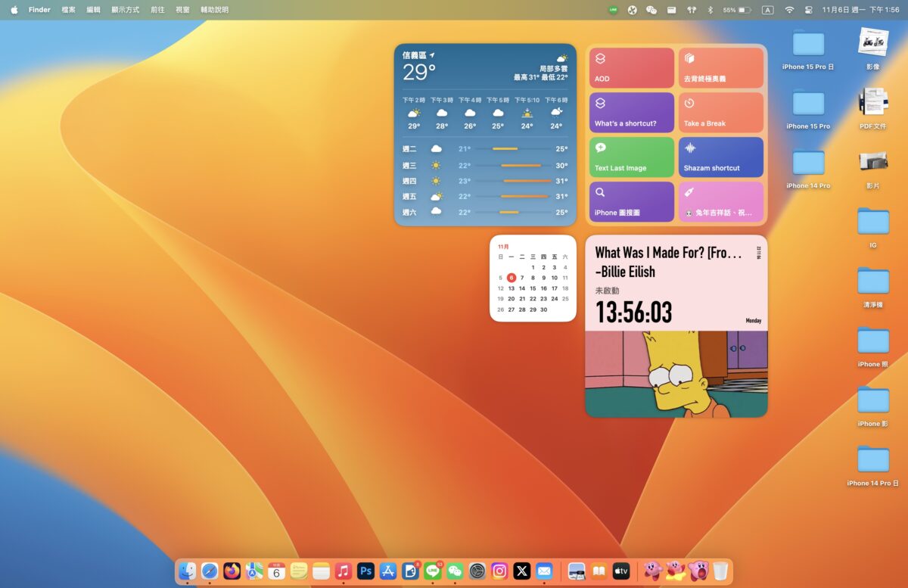Open Finder from the Dock
The height and width of the screenshot is (588, 908).
pos(188,571)
